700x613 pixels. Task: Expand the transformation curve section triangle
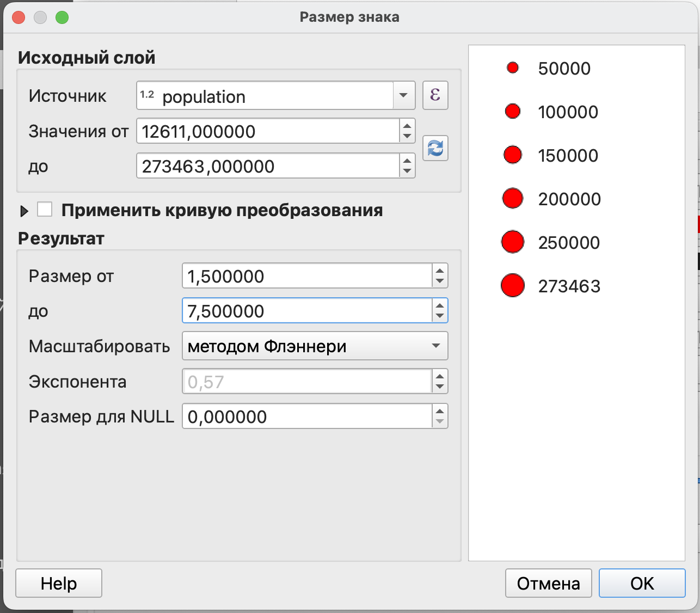(x=24, y=211)
